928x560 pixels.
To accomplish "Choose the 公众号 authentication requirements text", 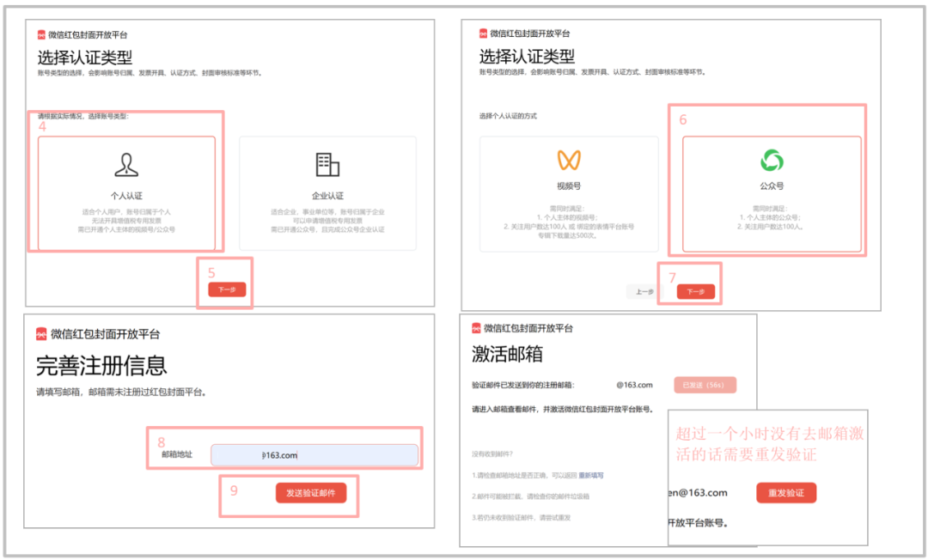I will [x=772, y=219].
